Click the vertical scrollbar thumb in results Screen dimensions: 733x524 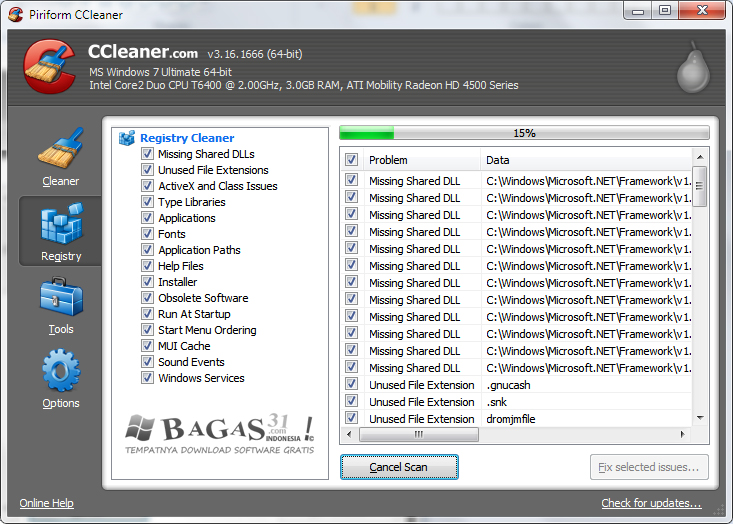700,186
